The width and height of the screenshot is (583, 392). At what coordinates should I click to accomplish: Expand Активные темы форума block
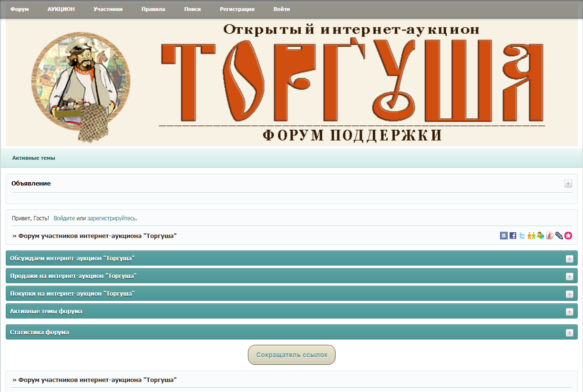[569, 312]
